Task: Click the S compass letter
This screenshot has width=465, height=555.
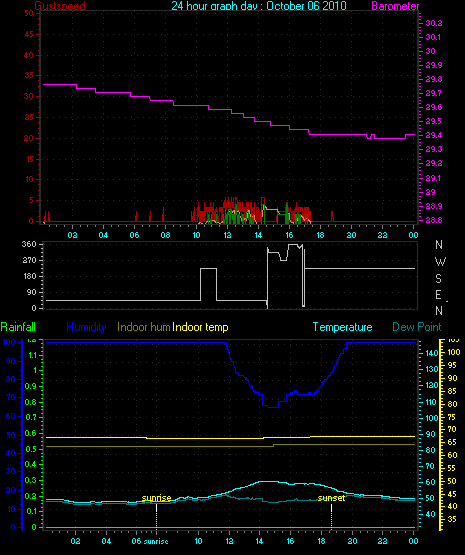Action: [438, 279]
